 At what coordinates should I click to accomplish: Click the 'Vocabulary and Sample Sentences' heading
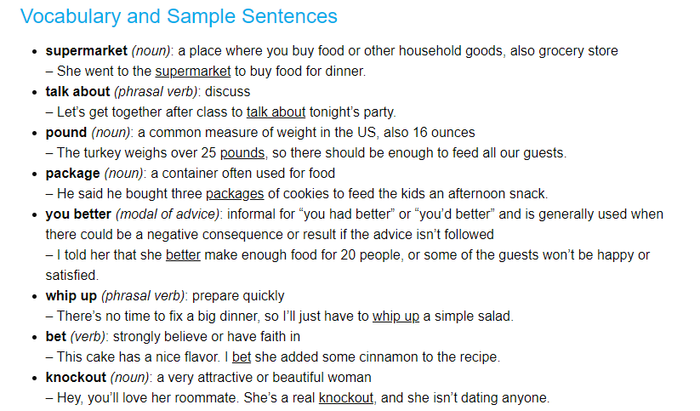coord(179,17)
